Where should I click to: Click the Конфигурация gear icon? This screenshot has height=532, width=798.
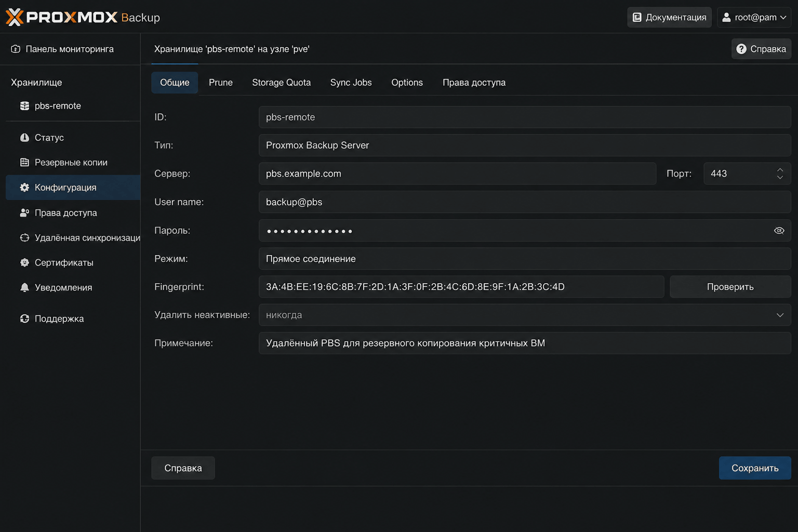coord(24,188)
